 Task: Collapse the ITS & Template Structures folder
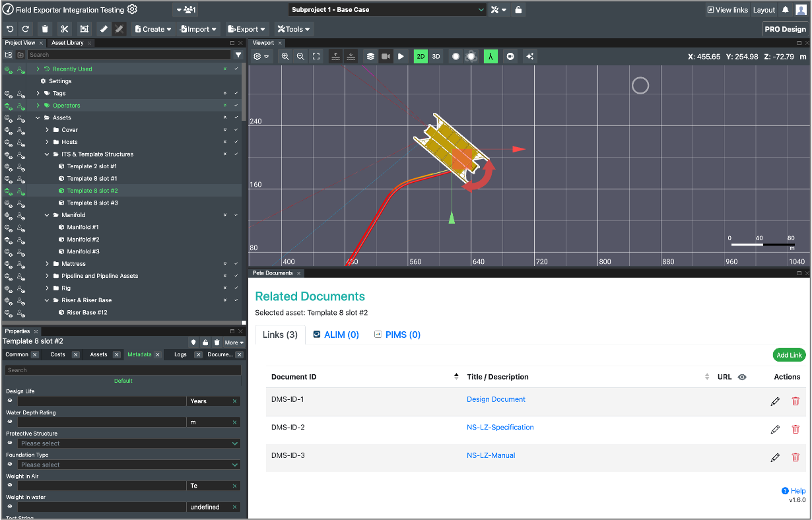(48, 154)
